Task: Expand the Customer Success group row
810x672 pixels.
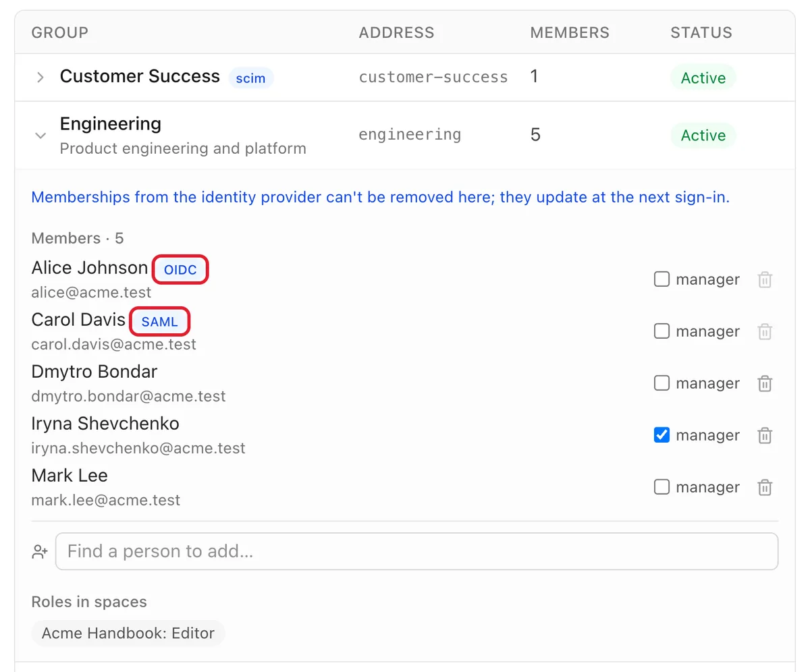Action: (40, 78)
